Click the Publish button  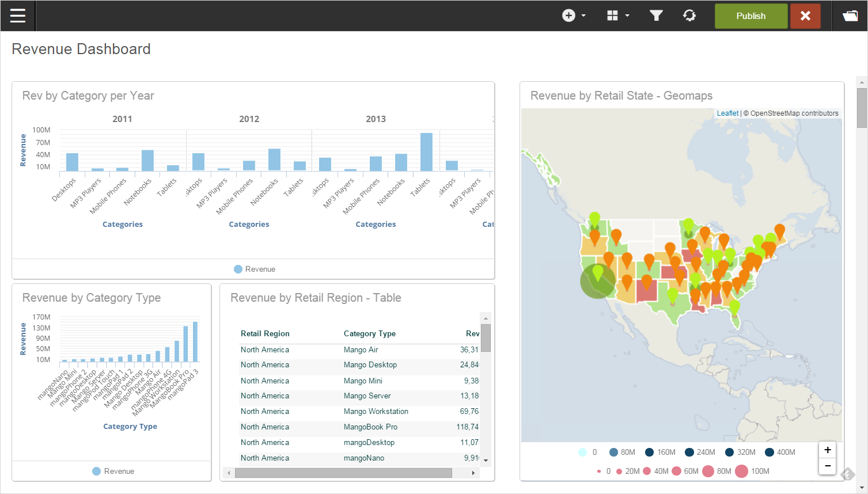pyautogui.click(x=751, y=16)
